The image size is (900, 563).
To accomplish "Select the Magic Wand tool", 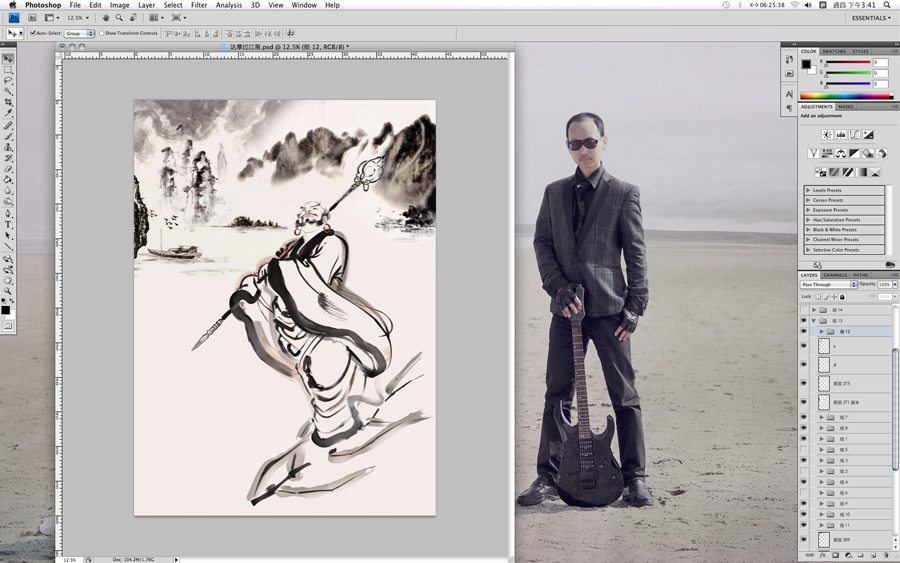I will coord(7,92).
